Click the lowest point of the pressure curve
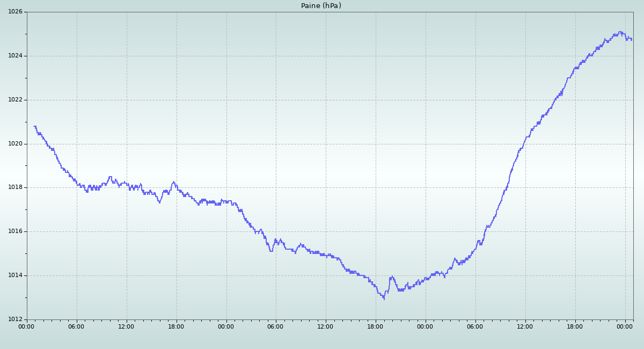This screenshot has width=644, height=349. [x=384, y=299]
